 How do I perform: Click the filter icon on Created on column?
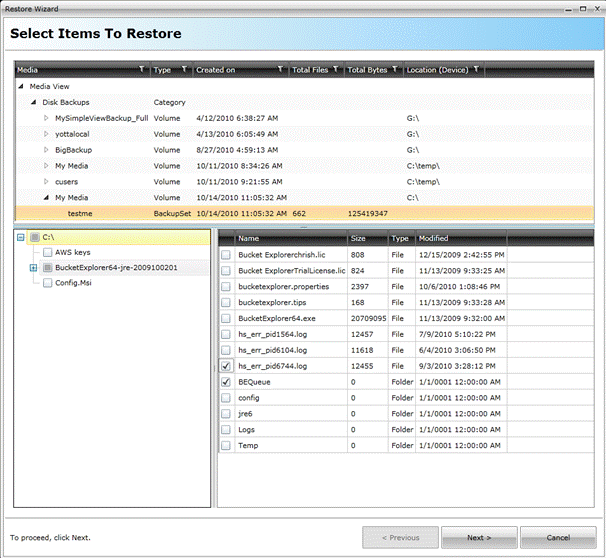pyautogui.click(x=281, y=69)
